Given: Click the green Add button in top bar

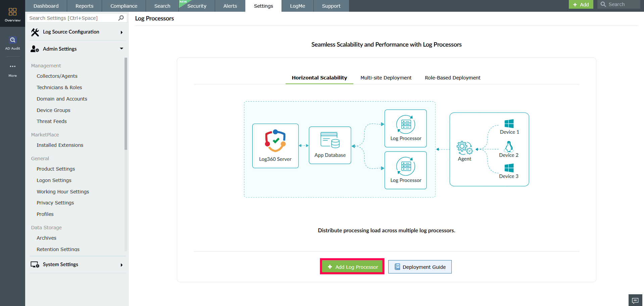Looking at the screenshot, I should pyautogui.click(x=581, y=4).
